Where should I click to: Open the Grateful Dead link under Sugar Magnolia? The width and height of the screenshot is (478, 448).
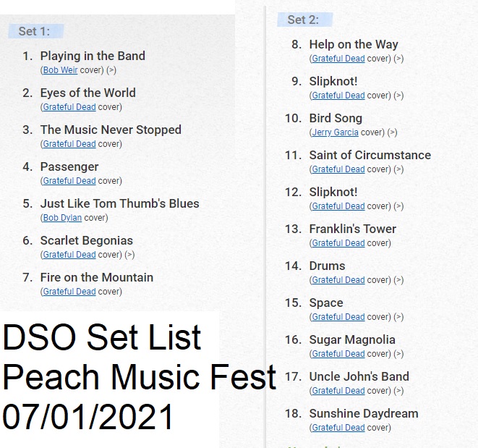tap(338, 354)
